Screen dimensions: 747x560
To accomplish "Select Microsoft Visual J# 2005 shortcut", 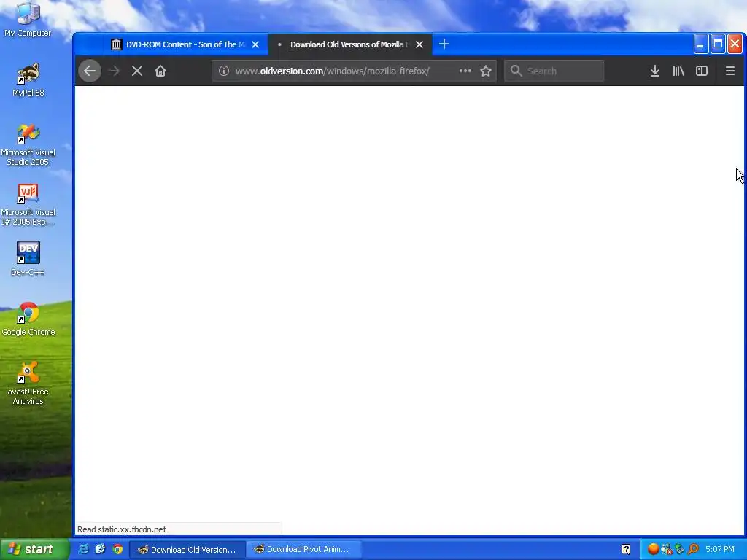I will pos(28,205).
